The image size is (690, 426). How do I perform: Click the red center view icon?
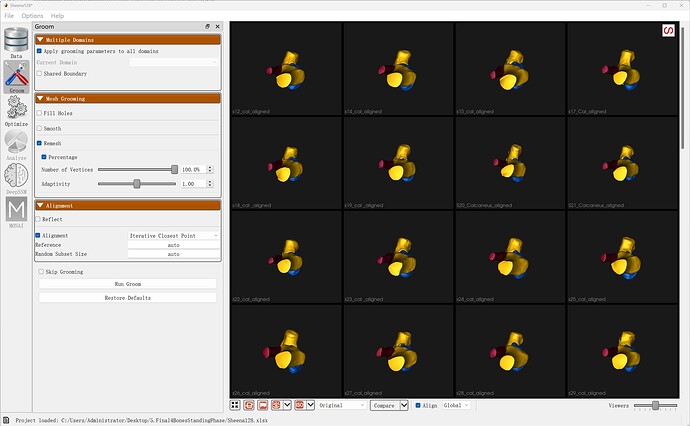(249, 405)
